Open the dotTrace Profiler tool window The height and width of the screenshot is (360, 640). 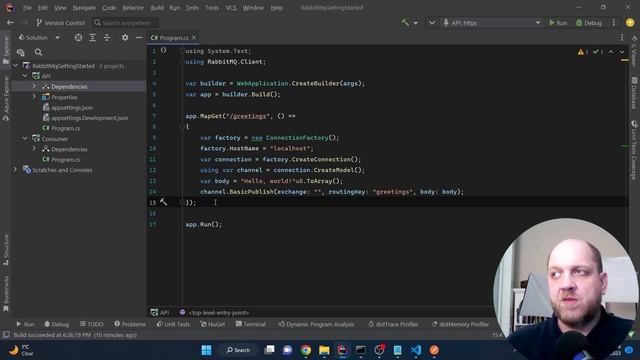click(393, 324)
